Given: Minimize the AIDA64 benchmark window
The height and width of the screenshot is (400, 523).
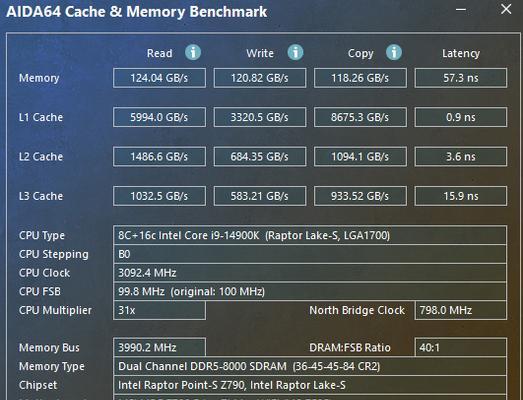Looking at the screenshot, I should click(461, 10).
